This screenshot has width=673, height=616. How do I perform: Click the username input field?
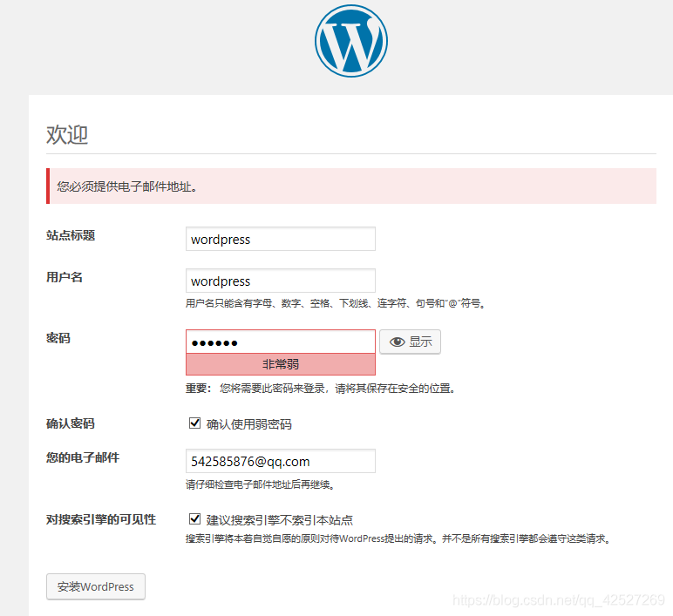tap(281, 281)
